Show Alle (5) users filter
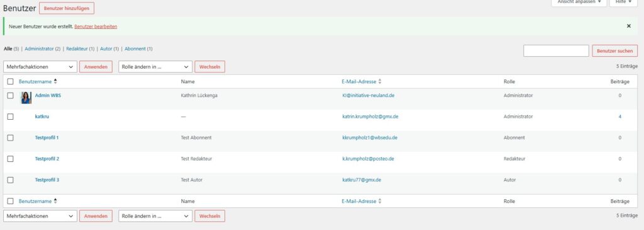644x230 pixels. (11, 49)
